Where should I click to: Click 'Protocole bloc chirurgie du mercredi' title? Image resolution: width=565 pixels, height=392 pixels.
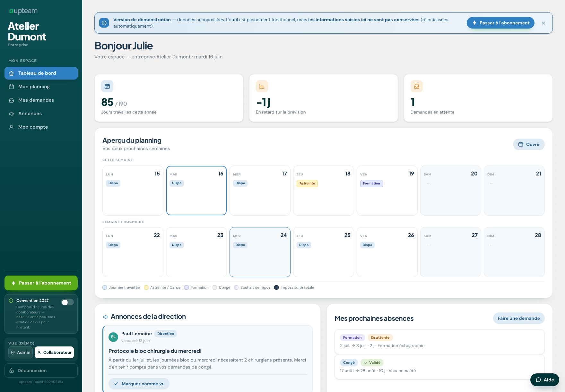coord(155,351)
